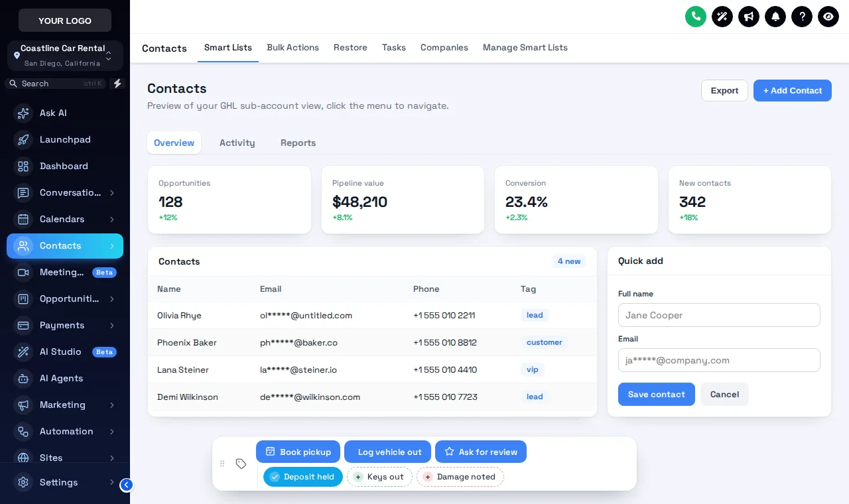The image size is (849, 504).
Task: Open Meetings video camera icon
Action: pos(23,273)
